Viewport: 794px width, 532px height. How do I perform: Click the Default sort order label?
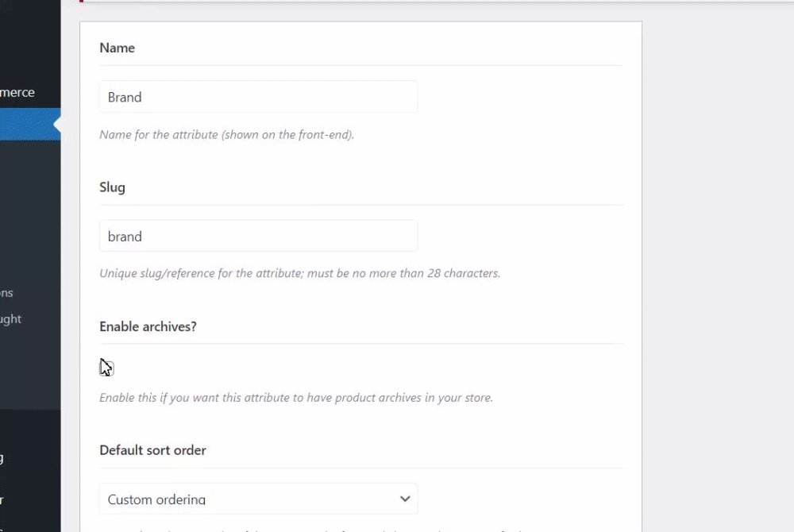[x=152, y=450]
